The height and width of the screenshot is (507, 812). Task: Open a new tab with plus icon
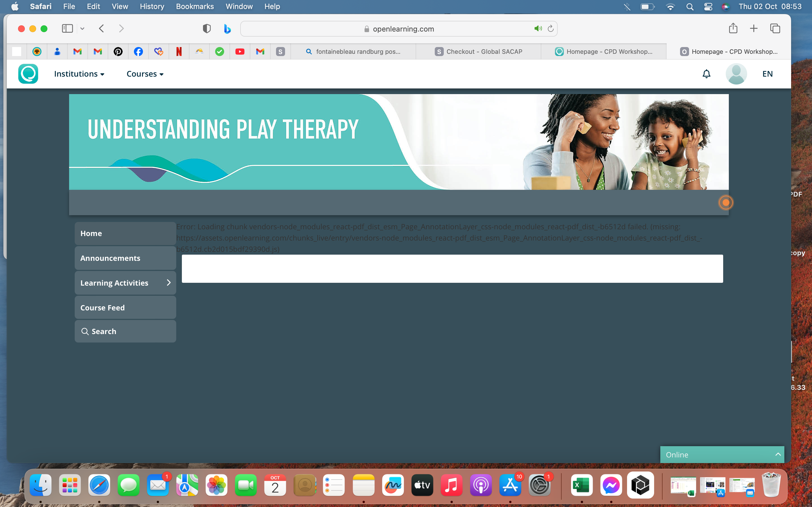(x=754, y=28)
